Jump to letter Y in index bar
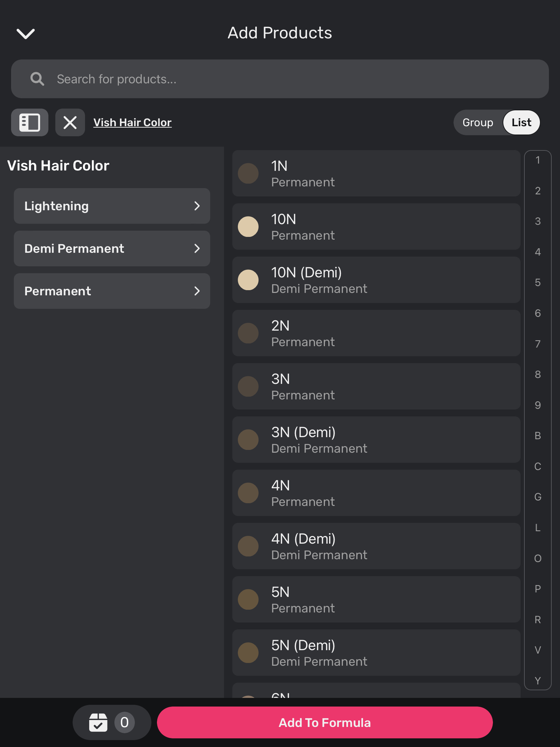Viewport: 560px width, 747px height. 538,681
